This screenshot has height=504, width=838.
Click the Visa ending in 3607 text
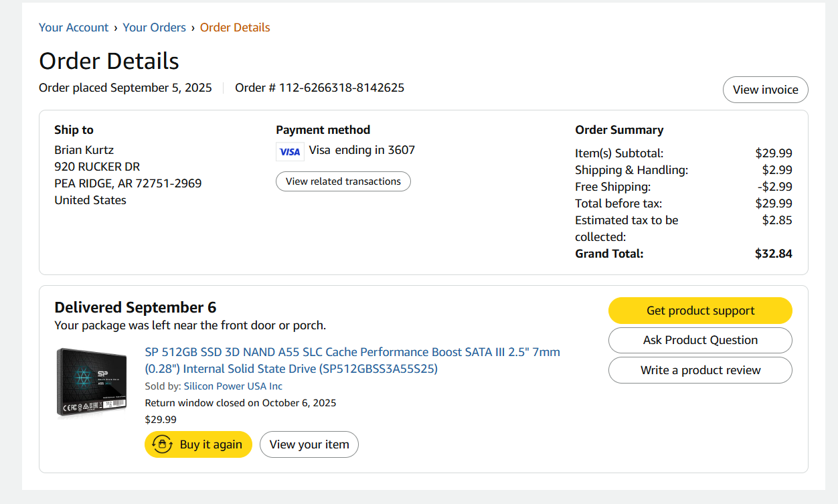361,150
